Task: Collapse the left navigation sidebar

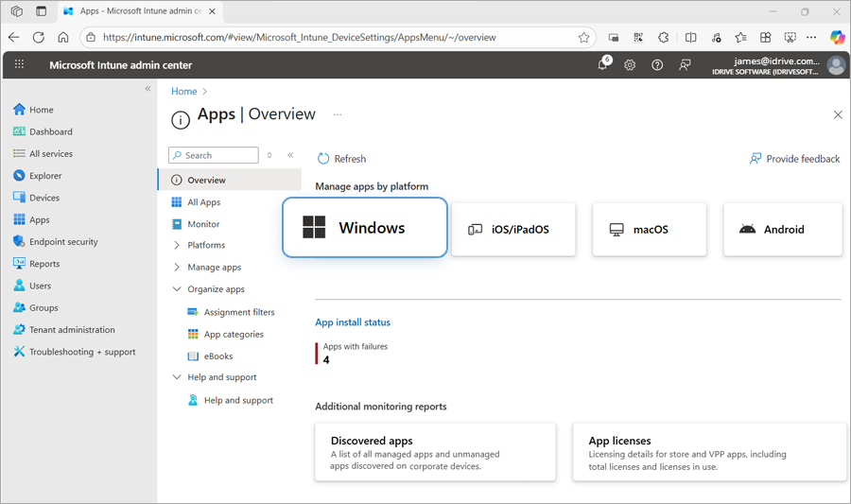Action: (x=148, y=89)
